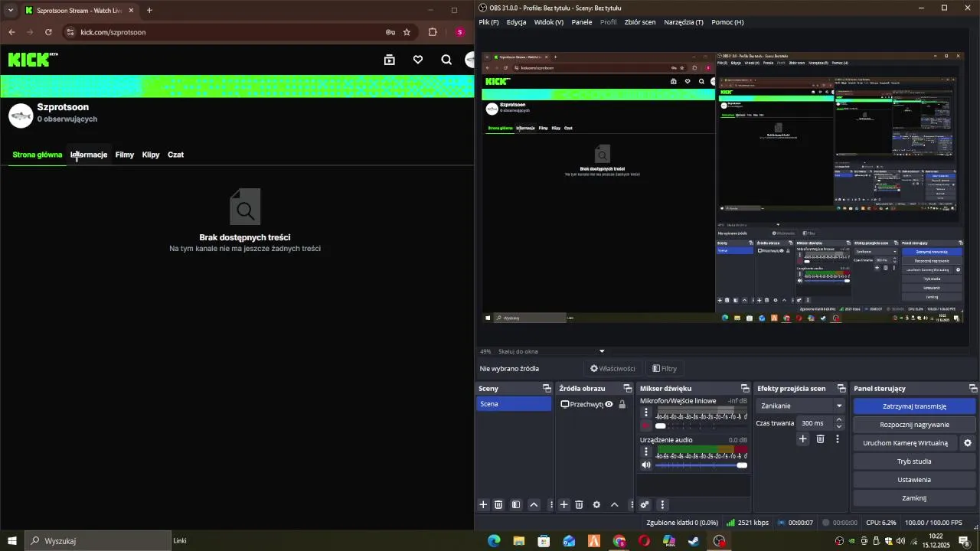Open Narzędzia menu in OBS
This screenshot has height=551, width=980.
coord(684,22)
